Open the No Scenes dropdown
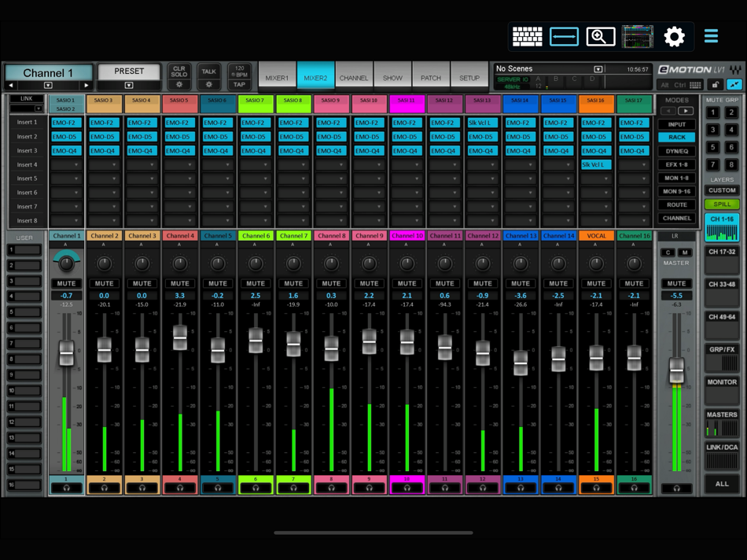Screen dimensions: 747x560 pos(598,69)
